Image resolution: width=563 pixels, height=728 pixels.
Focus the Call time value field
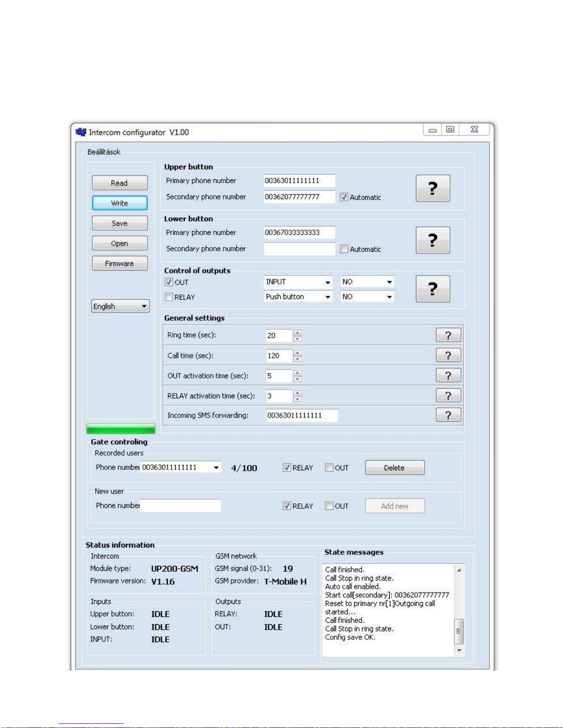[279, 356]
